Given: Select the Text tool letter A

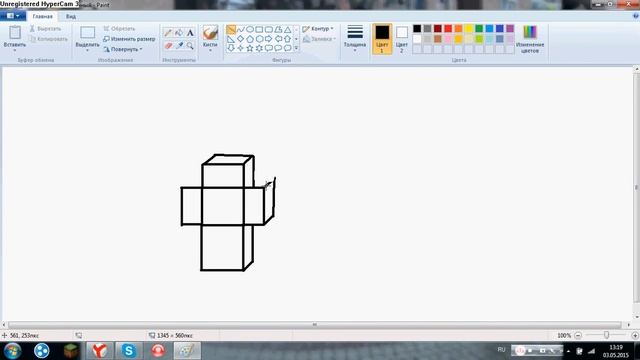Looking at the screenshot, I should [x=190, y=33].
